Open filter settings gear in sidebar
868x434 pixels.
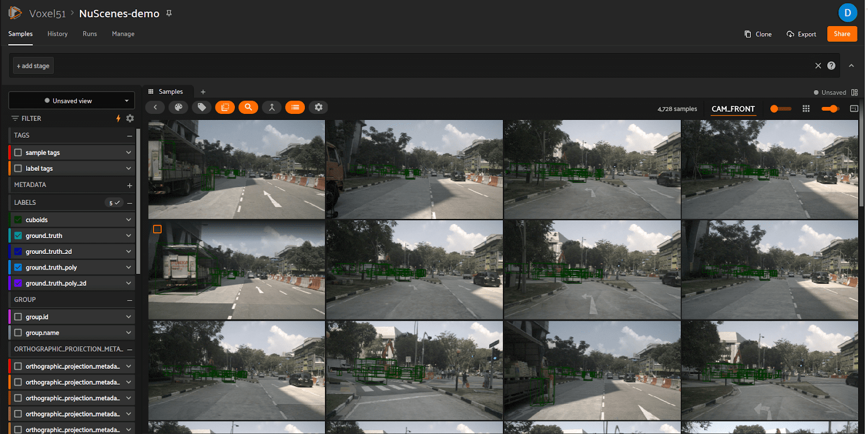(130, 118)
